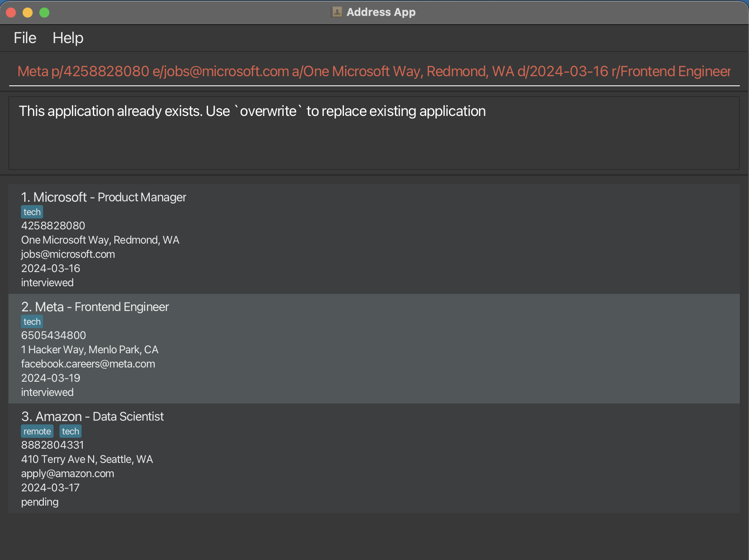Open the Help menu
The width and height of the screenshot is (749, 560).
68,38
